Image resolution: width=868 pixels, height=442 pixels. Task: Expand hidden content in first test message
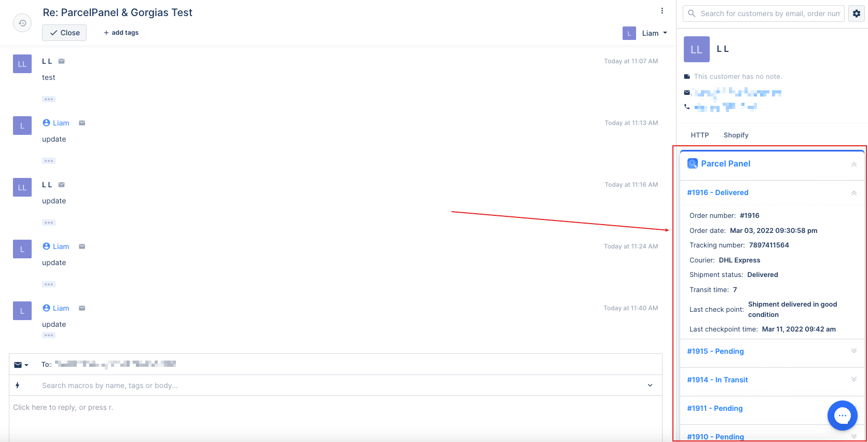[49, 99]
